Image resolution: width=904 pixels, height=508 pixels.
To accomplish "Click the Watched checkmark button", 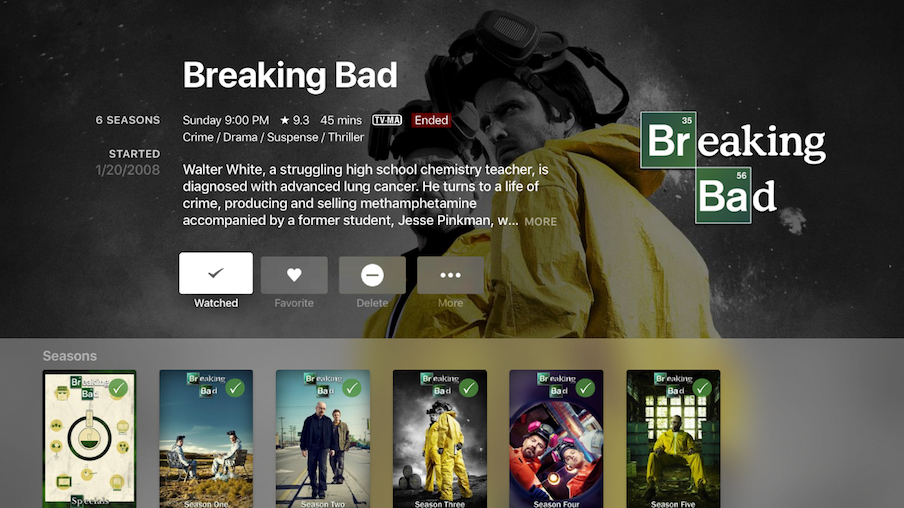I will coord(216,273).
